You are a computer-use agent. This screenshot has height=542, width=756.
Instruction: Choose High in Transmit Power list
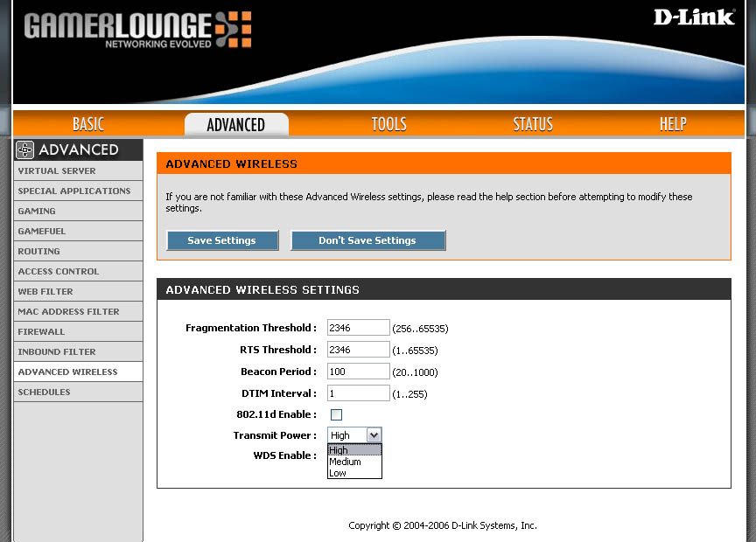[354, 450]
